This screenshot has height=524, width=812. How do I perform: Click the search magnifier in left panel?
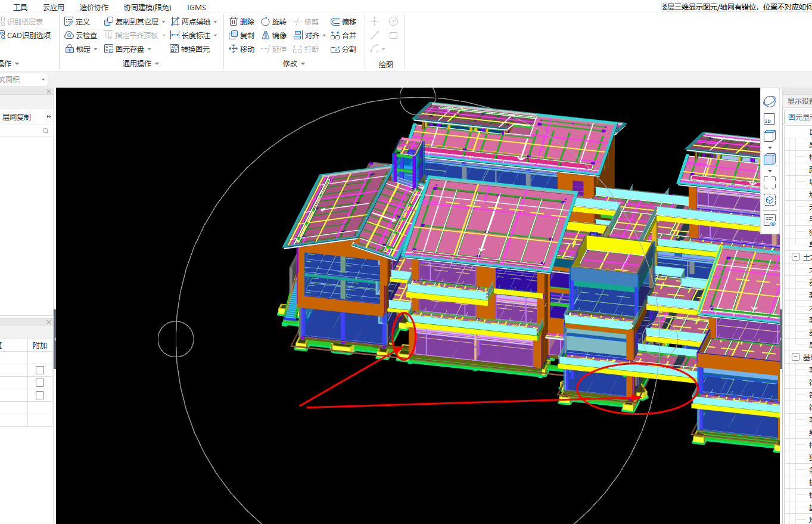(x=45, y=131)
